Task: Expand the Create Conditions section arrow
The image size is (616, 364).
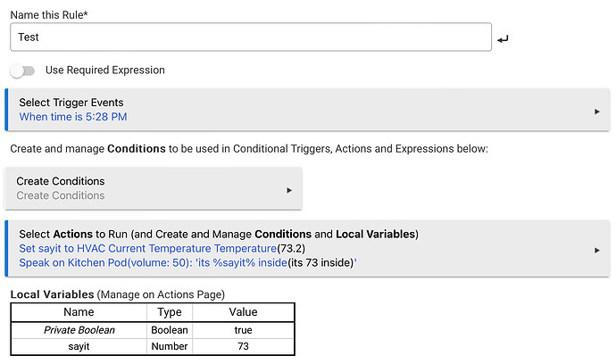Action: pos(289,189)
